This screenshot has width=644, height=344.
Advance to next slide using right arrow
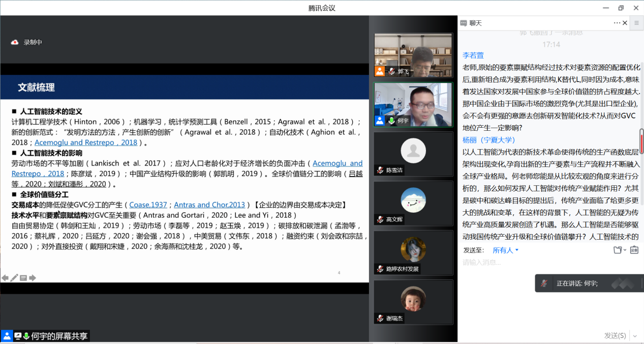(x=33, y=278)
